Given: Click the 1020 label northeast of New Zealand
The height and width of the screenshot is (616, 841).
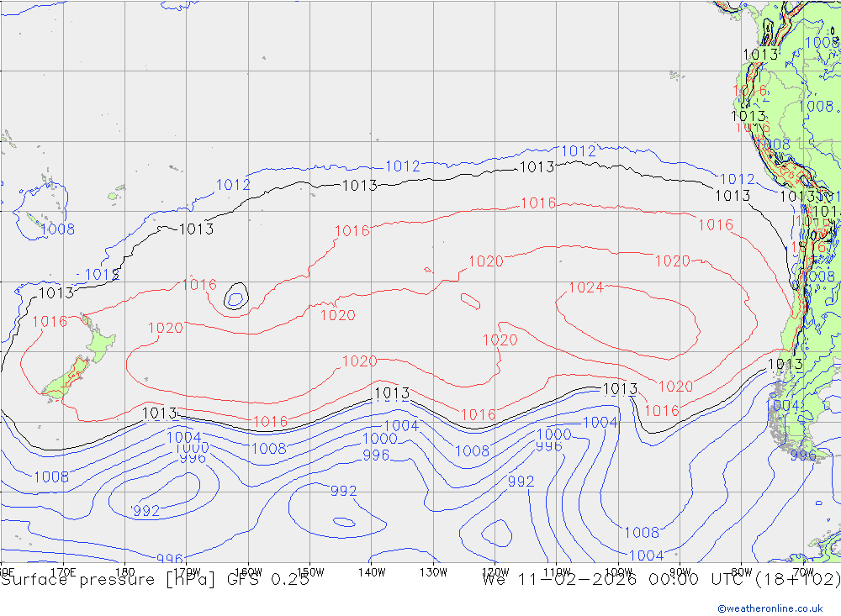Looking at the screenshot, I should [x=165, y=328].
